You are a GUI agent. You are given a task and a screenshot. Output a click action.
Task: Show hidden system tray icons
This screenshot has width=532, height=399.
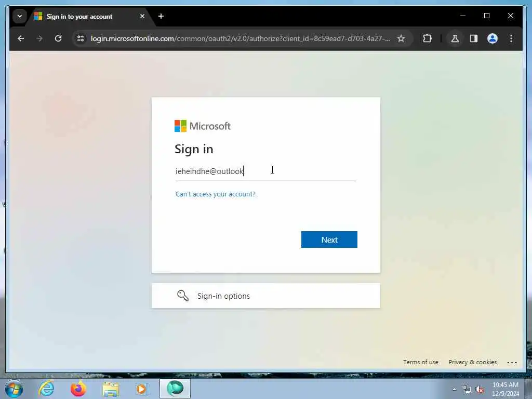(454, 389)
